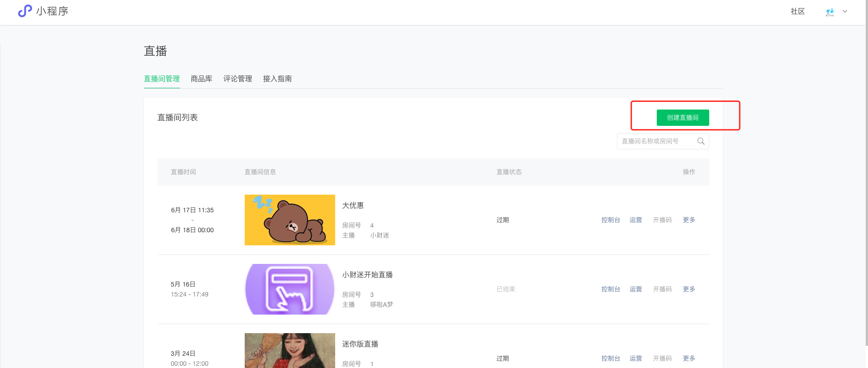868x368 pixels.
Task: Click the 创建直播间 button
Action: (x=683, y=118)
